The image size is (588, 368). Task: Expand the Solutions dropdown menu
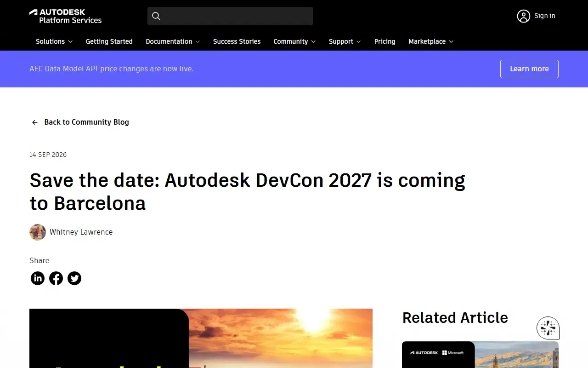click(x=54, y=41)
